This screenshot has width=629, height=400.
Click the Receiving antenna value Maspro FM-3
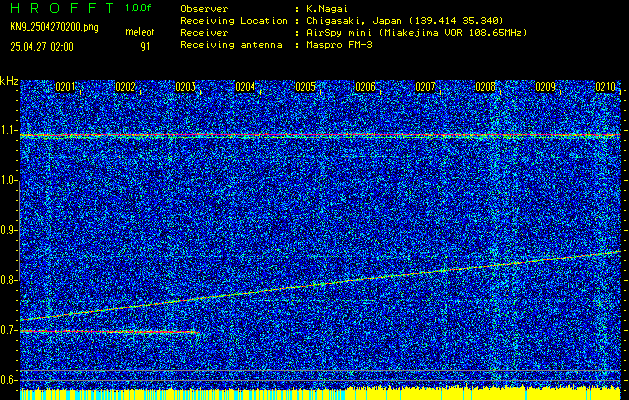click(339, 45)
